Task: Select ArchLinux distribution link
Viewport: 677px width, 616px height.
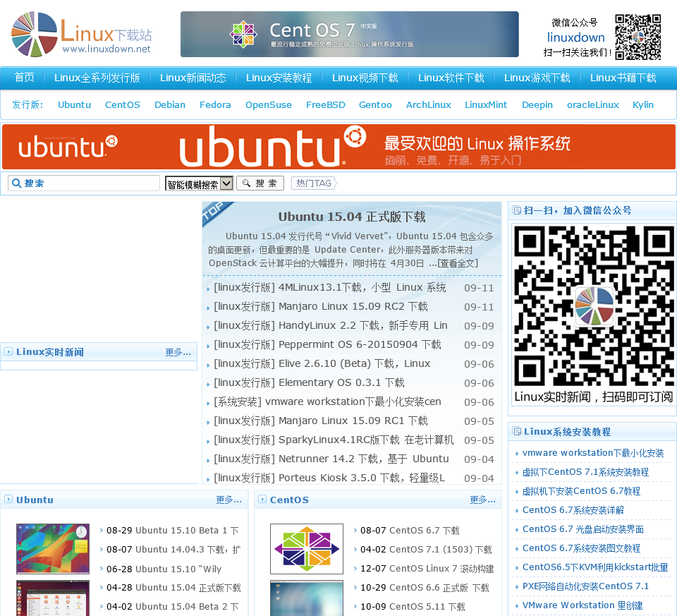Action: click(x=428, y=104)
